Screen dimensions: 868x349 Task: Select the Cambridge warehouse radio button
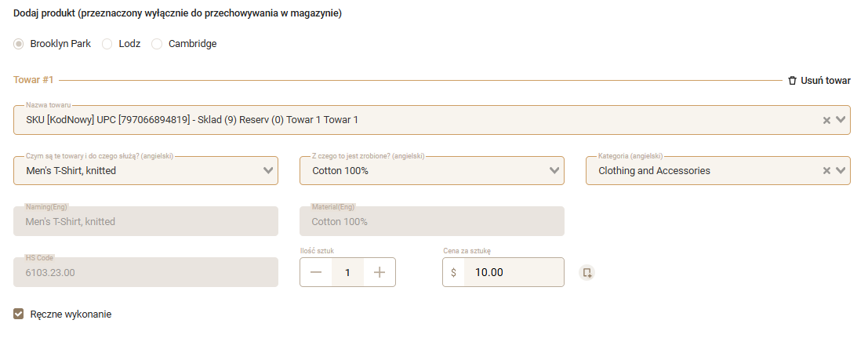[x=157, y=44]
